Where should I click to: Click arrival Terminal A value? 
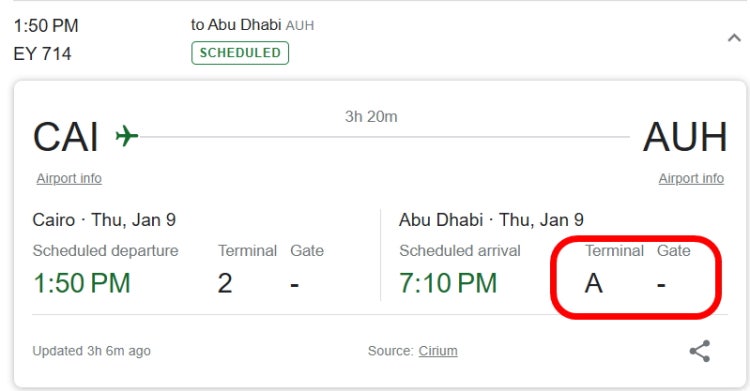[594, 283]
